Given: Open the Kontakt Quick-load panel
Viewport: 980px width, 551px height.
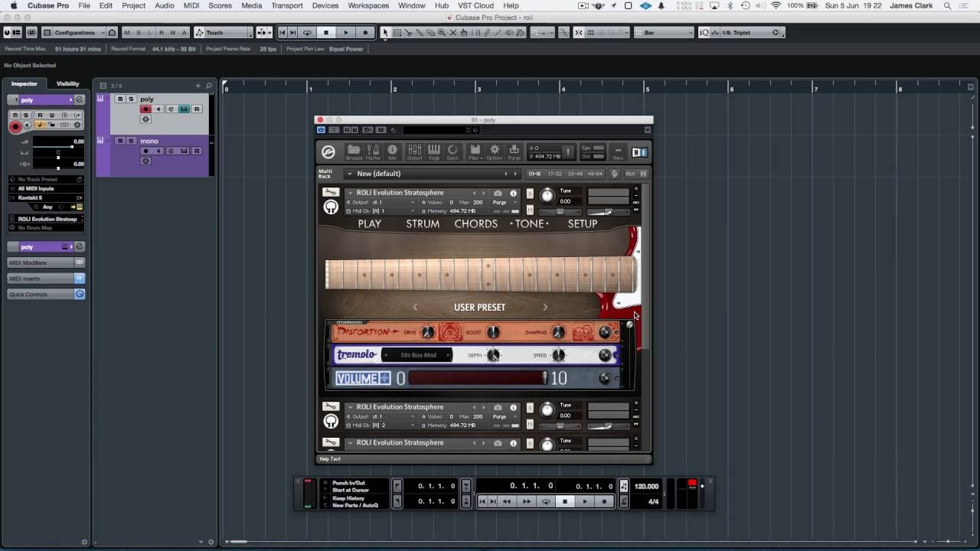Looking at the screenshot, I should coord(452,152).
